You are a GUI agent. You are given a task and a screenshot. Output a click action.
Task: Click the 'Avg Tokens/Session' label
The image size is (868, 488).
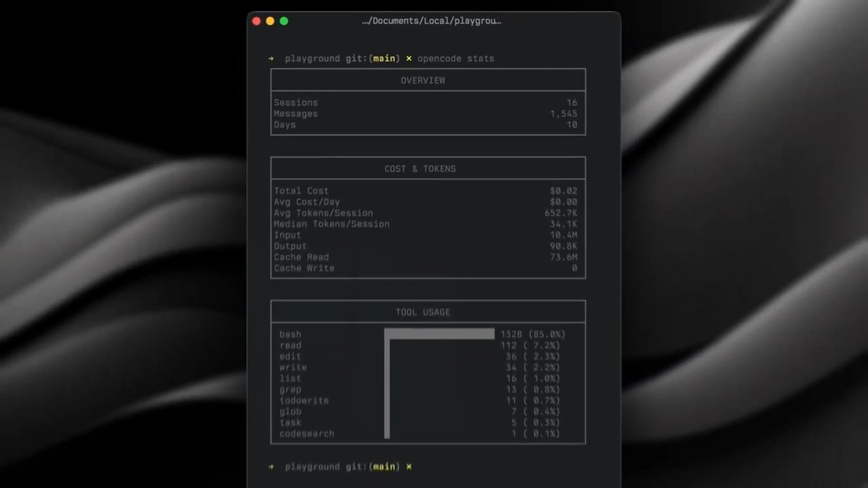pyautogui.click(x=323, y=213)
